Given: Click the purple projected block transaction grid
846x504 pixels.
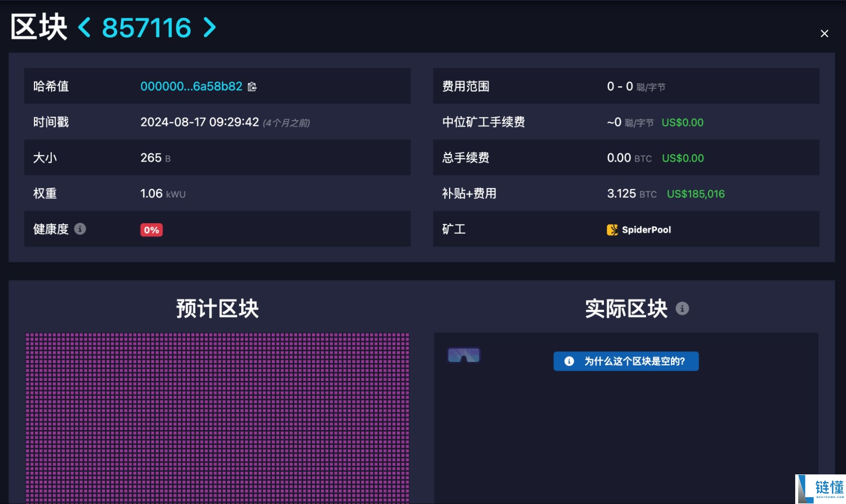Looking at the screenshot, I should (x=217, y=418).
